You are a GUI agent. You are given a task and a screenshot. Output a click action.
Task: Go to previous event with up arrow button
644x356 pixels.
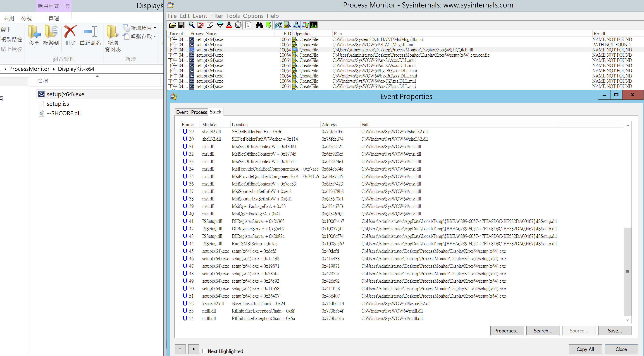coord(180,349)
